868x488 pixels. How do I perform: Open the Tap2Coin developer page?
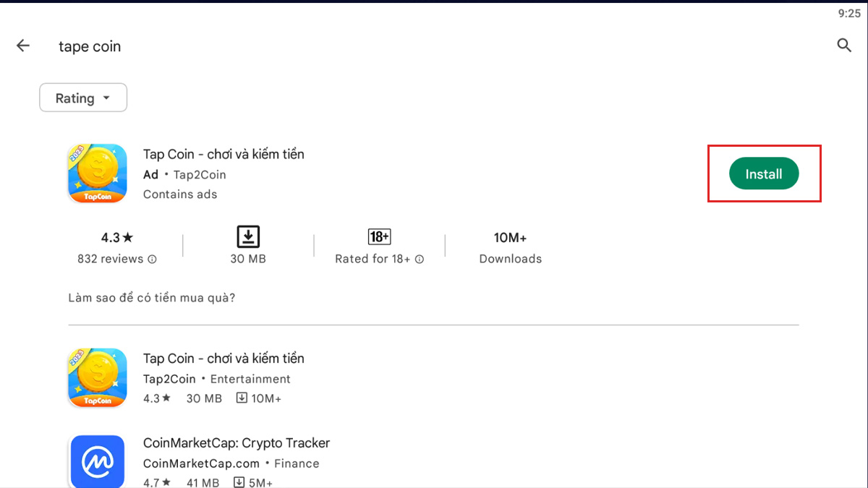tap(198, 174)
